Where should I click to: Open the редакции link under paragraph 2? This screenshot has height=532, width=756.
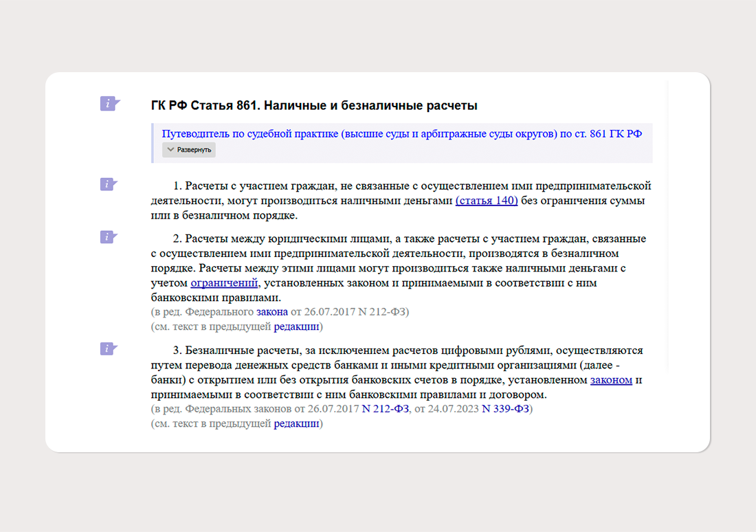tap(296, 327)
